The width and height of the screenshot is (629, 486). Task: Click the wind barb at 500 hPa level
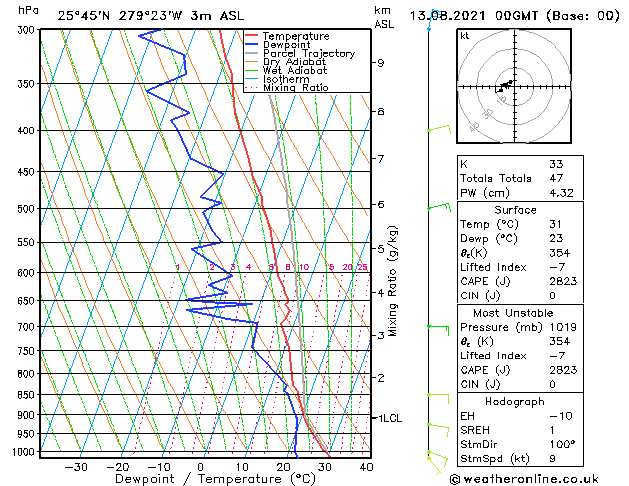pyautogui.click(x=439, y=207)
